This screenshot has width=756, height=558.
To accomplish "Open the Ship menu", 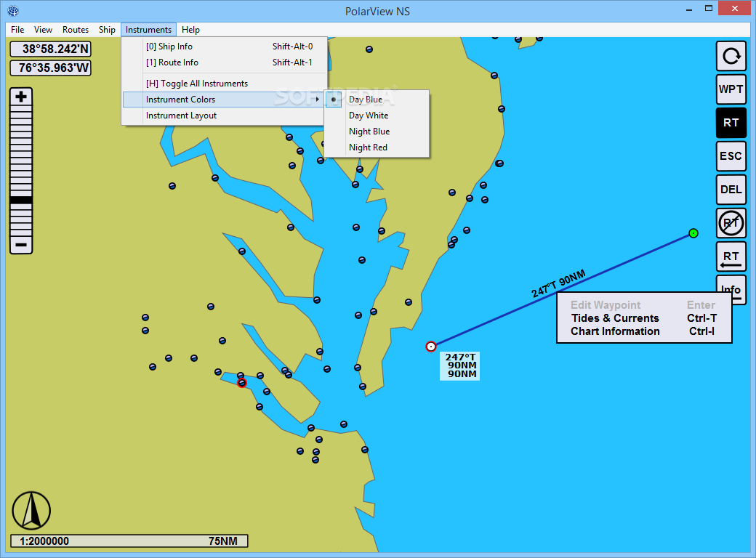I will click(107, 29).
